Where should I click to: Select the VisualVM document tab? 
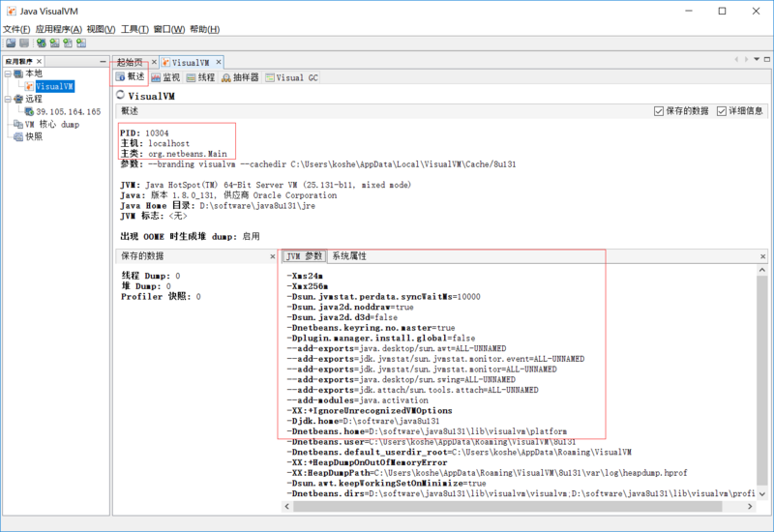(x=190, y=62)
